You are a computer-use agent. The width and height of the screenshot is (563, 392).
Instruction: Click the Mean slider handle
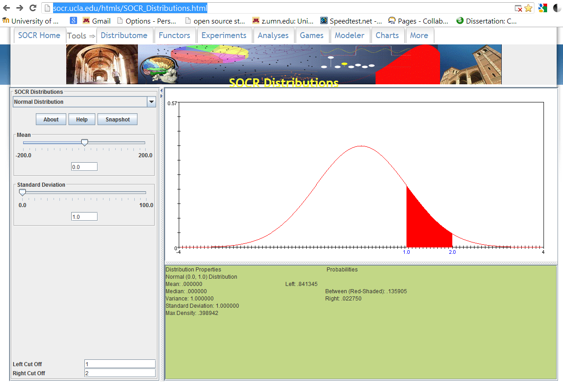click(x=84, y=143)
